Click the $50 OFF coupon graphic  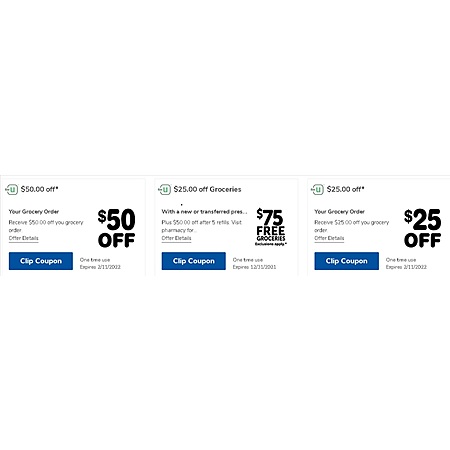[x=116, y=228]
